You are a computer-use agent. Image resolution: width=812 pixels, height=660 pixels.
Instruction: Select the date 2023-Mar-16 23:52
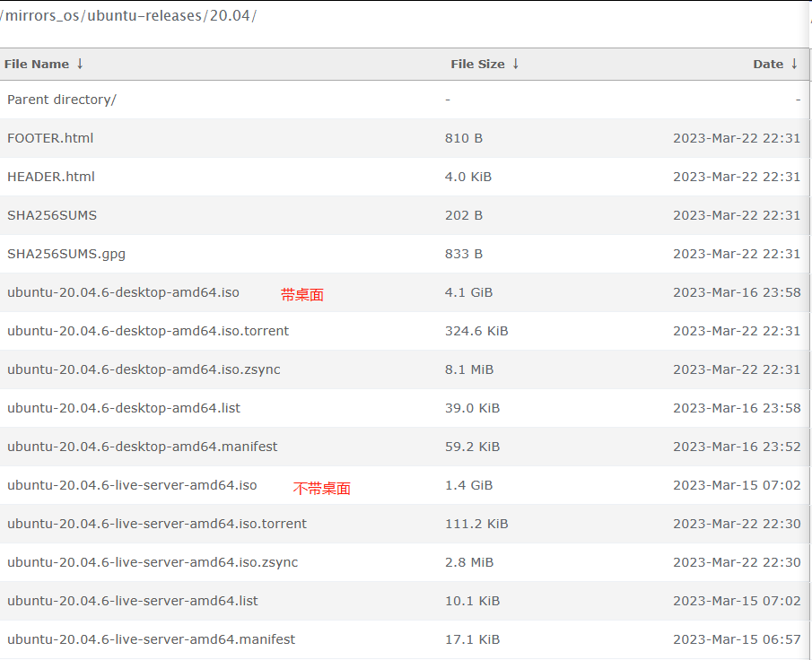[x=737, y=447]
